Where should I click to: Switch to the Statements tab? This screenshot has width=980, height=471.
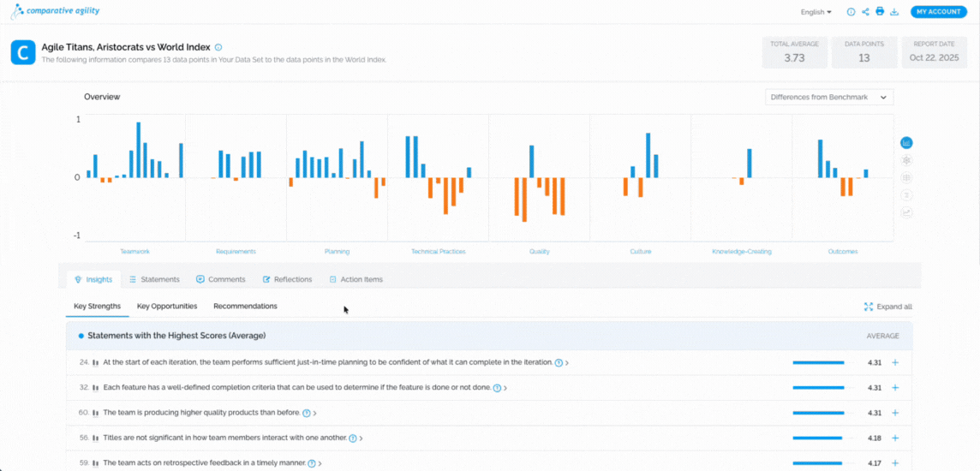coord(154,279)
